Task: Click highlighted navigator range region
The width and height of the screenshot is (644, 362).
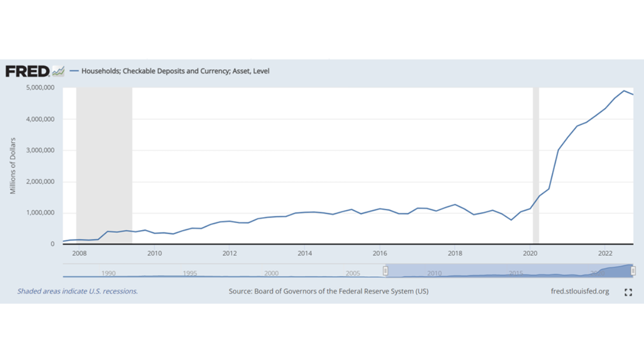Action: coord(509,270)
